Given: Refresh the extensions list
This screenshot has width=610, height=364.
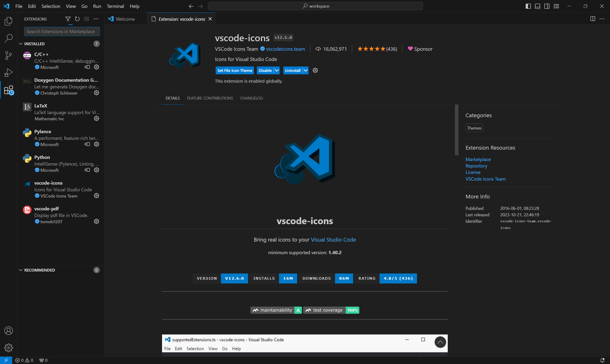Looking at the screenshot, I should [x=77, y=19].
